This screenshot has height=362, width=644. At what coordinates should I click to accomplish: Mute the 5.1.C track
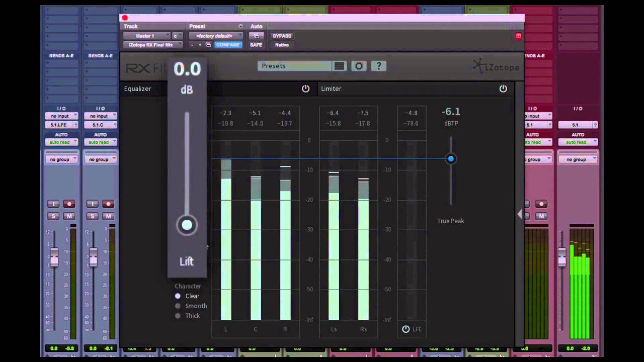[x=108, y=216]
